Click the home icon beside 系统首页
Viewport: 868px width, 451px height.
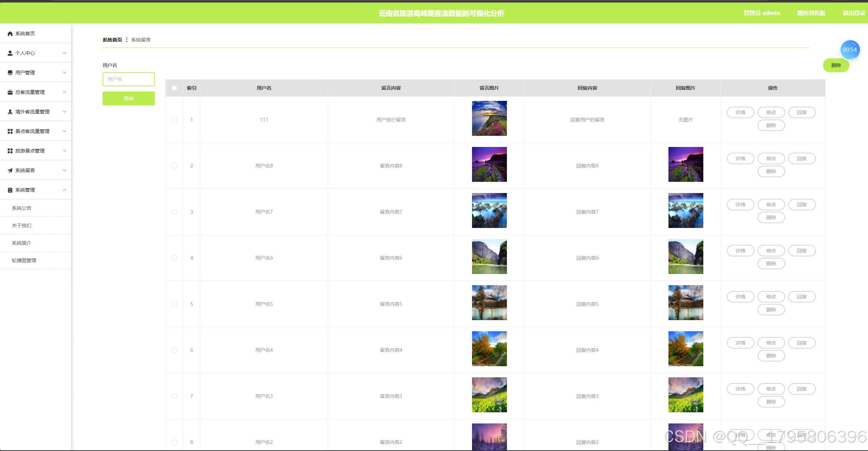(x=10, y=34)
